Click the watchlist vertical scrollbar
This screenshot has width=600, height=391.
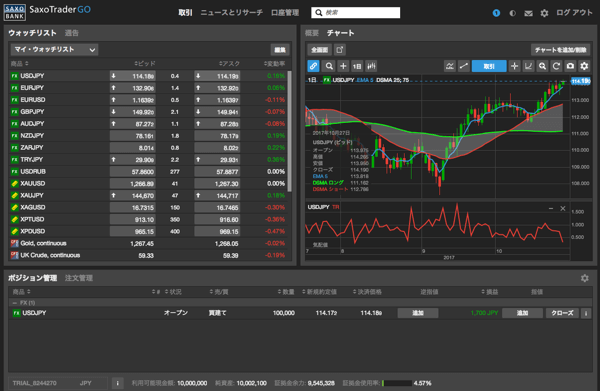tap(290, 131)
